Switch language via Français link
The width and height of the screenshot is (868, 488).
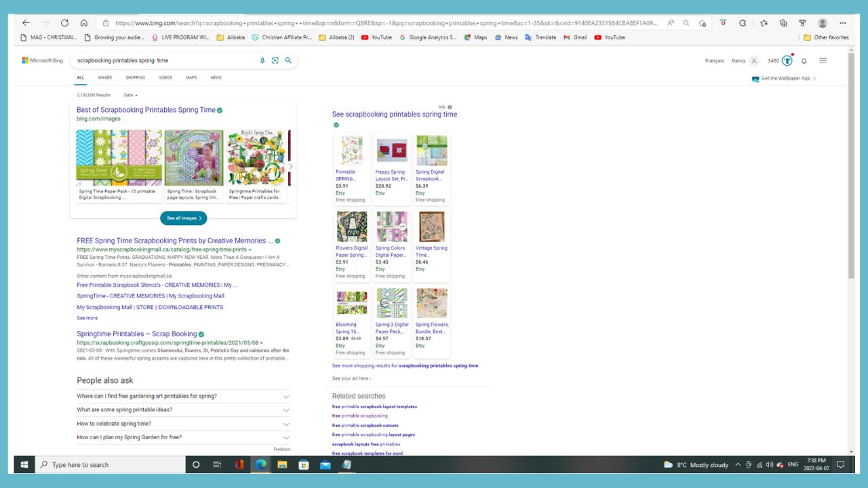[x=714, y=61]
